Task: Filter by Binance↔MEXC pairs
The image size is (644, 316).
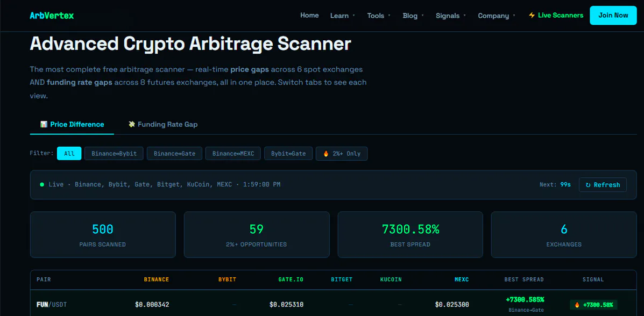Action: tap(233, 154)
